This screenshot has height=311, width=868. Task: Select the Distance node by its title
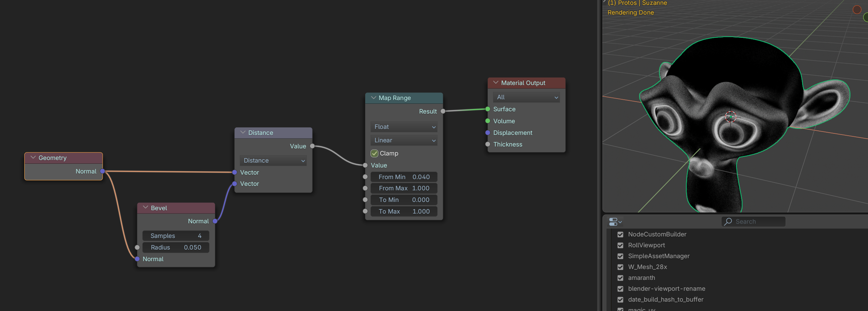tap(261, 133)
